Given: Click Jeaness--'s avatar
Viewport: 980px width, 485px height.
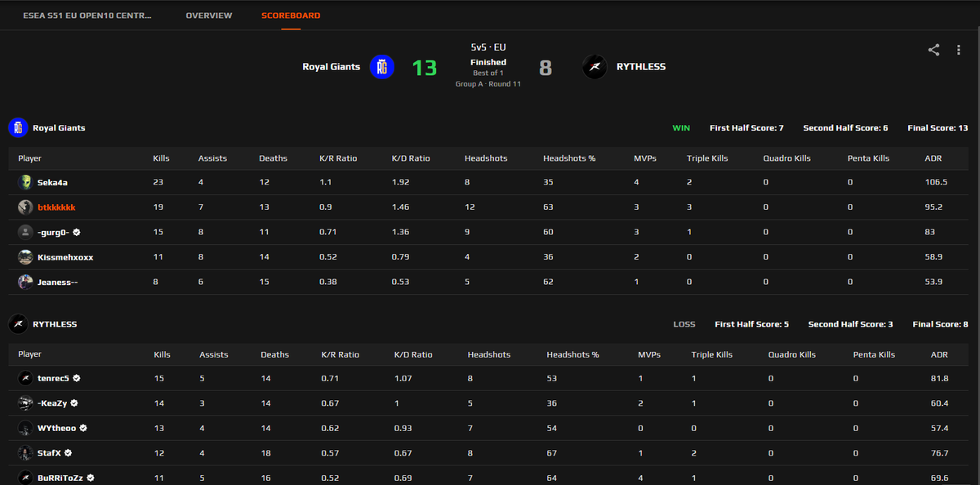Looking at the screenshot, I should coord(25,282).
